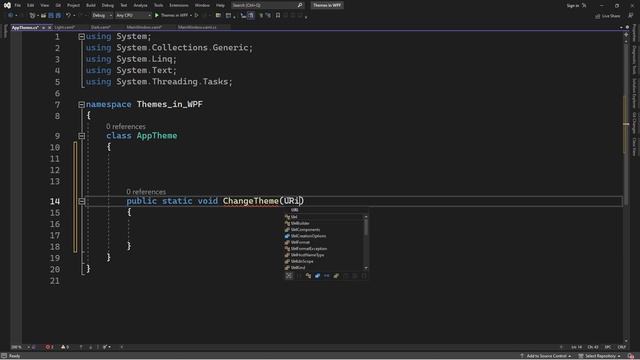Viewport: 640px width, 360px height.
Task: Toggle the interface filter in IntelliSense
Action: tap(327, 276)
